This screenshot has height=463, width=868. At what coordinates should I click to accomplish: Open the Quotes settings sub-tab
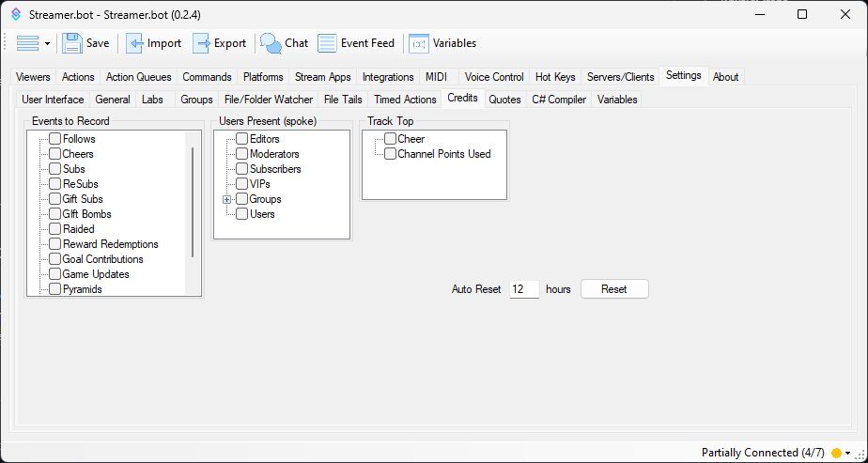pos(504,100)
